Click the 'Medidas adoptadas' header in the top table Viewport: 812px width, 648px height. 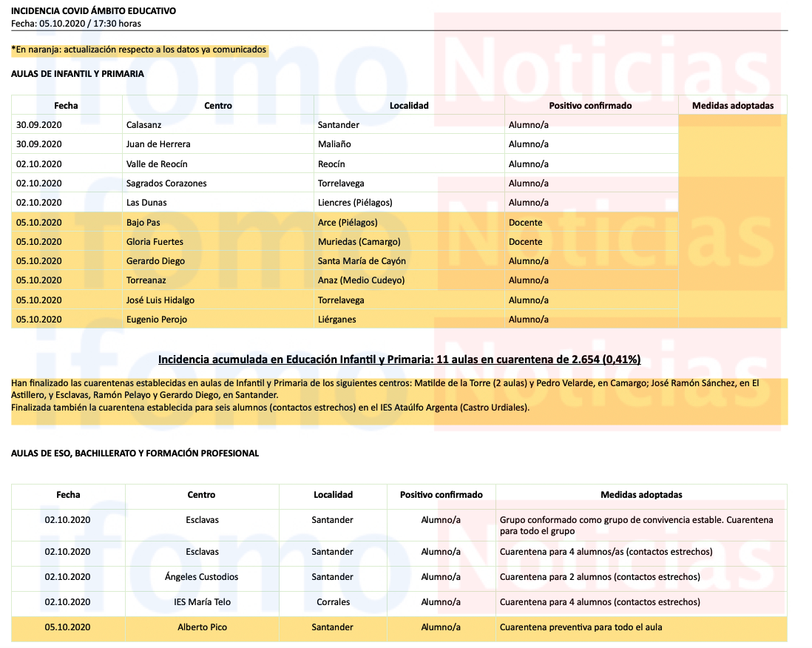point(732,106)
